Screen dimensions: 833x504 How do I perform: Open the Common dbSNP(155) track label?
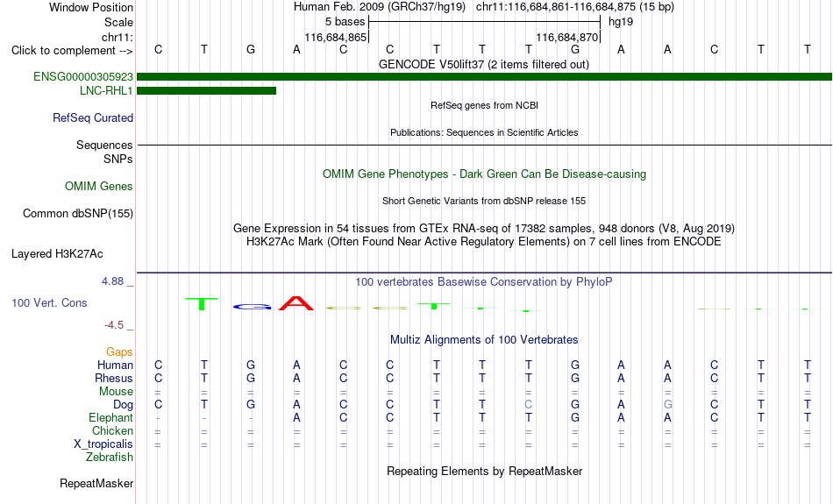coord(77,214)
